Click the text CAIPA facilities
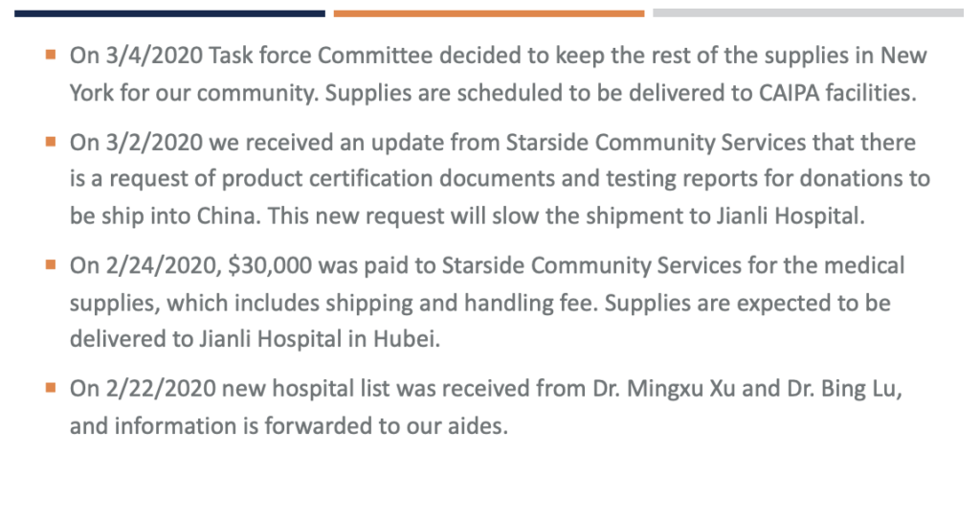This screenshot has height=521, width=980. click(837, 93)
